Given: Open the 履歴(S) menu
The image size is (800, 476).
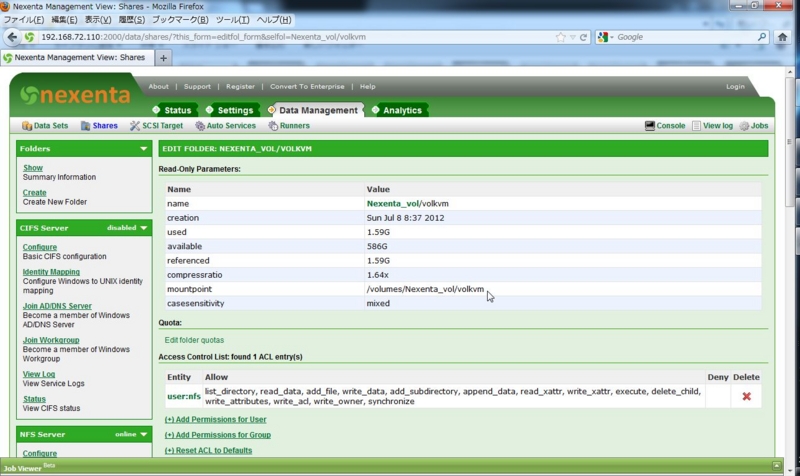Looking at the screenshot, I should click(132, 20).
